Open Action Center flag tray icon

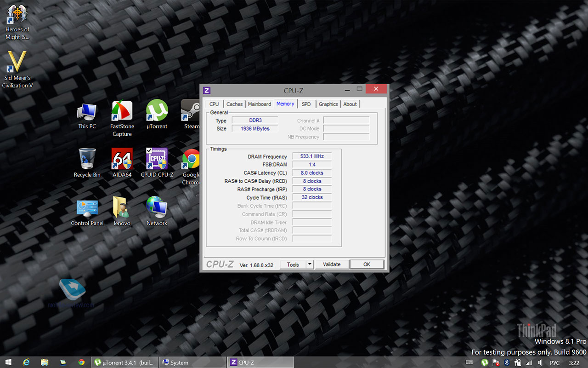[x=496, y=362]
